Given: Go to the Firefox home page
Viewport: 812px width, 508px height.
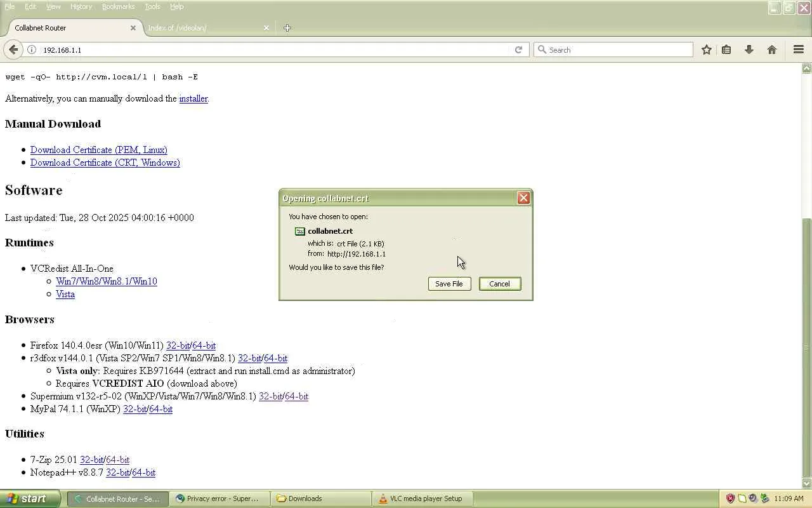Looking at the screenshot, I should point(772,50).
